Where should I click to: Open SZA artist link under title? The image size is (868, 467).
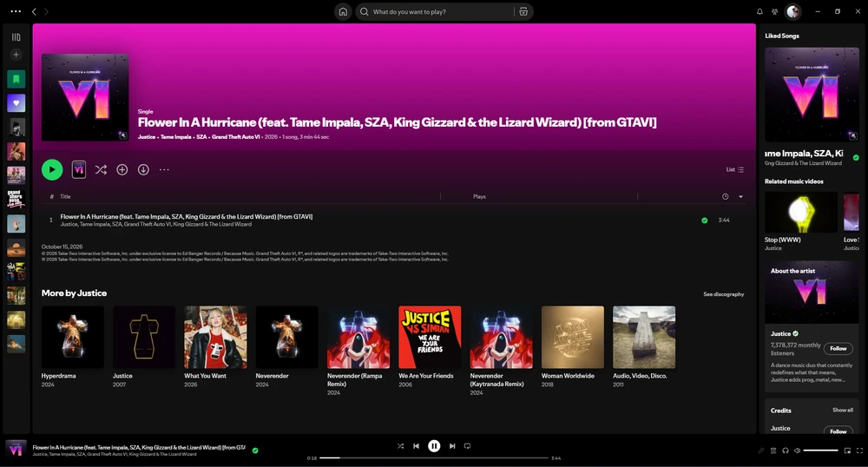click(x=201, y=137)
